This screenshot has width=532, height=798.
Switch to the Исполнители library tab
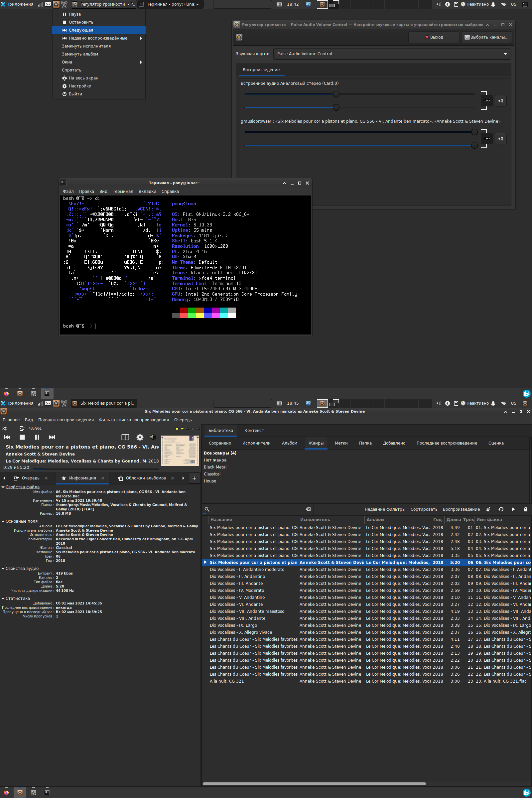point(256,443)
